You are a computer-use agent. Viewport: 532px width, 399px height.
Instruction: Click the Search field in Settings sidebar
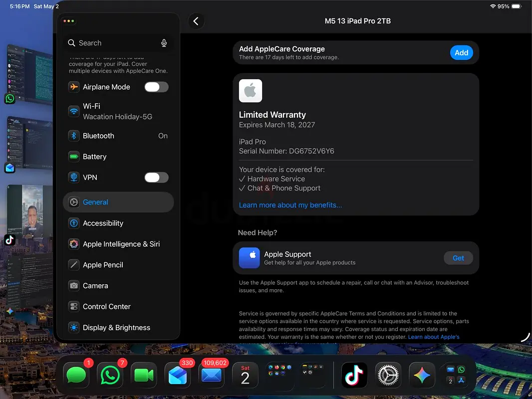tap(117, 43)
